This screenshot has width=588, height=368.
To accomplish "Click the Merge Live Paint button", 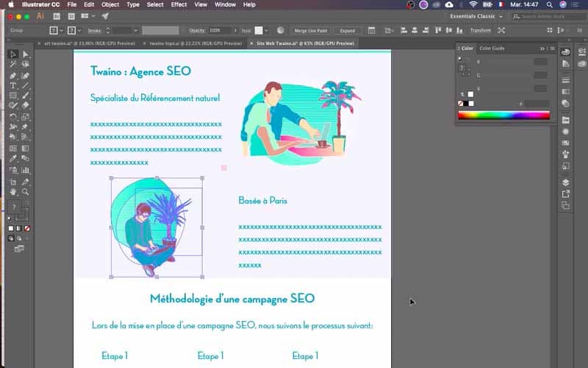I will [310, 30].
